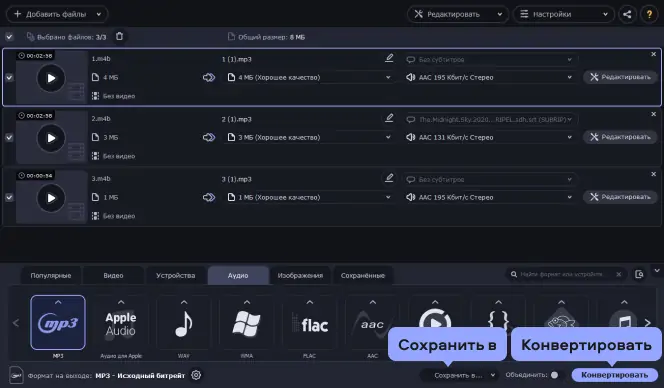Image resolution: width=664 pixels, height=388 pixels.
Task: Open the help question mark icon
Action: (x=649, y=14)
